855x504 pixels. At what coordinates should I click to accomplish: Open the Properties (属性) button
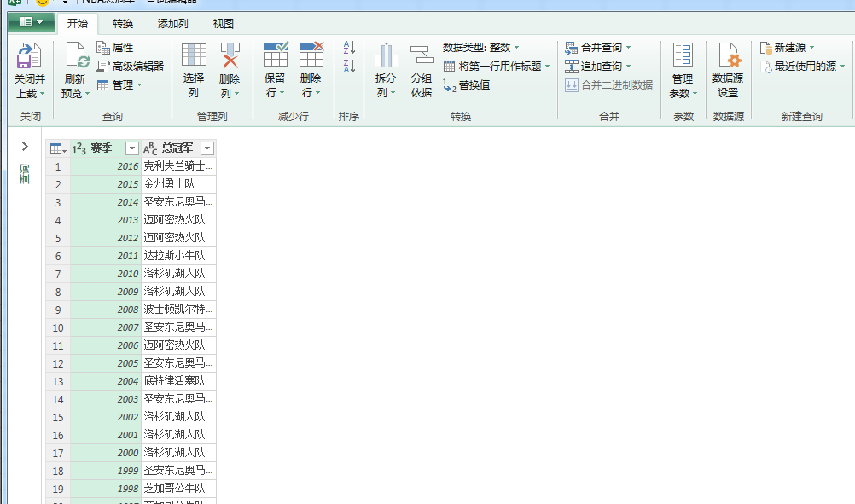[114, 48]
